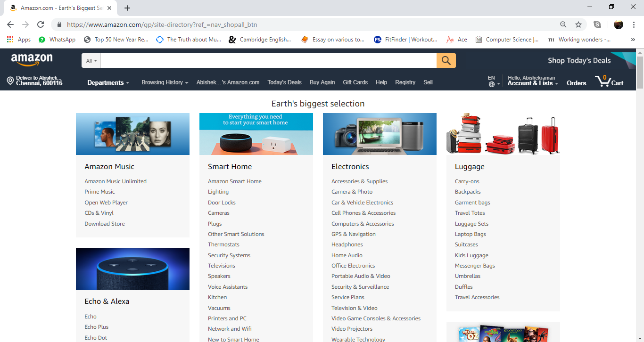644x342 pixels.
Task: Open Computer Science bookmark
Action: (x=507, y=40)
